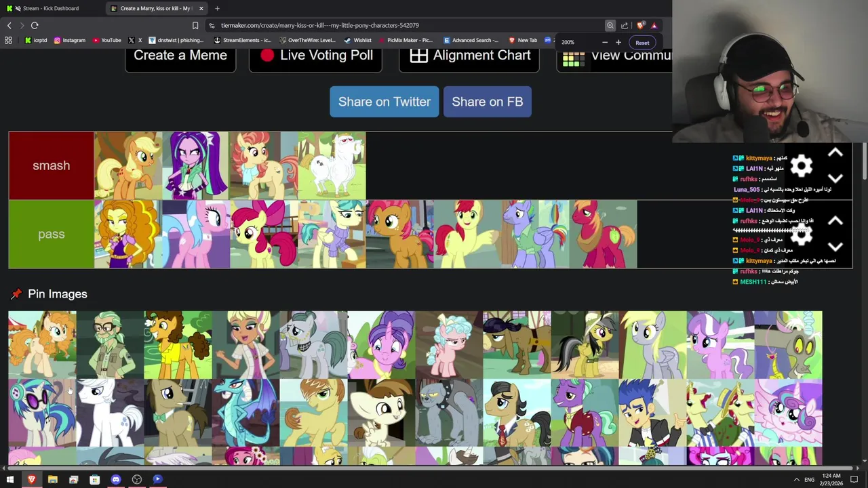Screen dimensions: 868x488
Task: Click the Pin Images pushpin icon
Action: click(x=16, y=294)
